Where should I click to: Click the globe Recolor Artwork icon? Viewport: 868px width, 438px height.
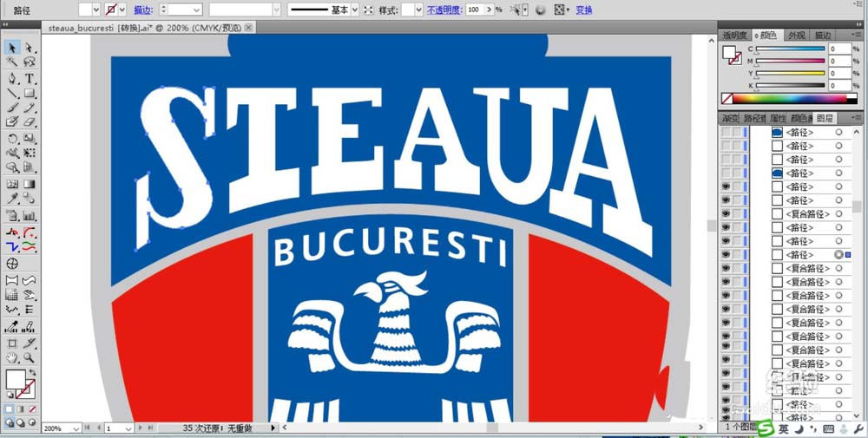(541, 10)
